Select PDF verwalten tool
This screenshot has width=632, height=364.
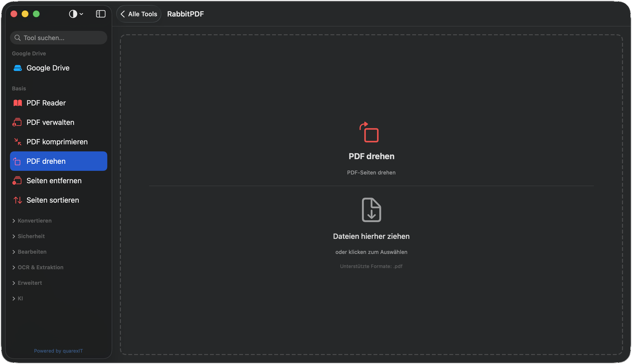[x=59, y=122]
